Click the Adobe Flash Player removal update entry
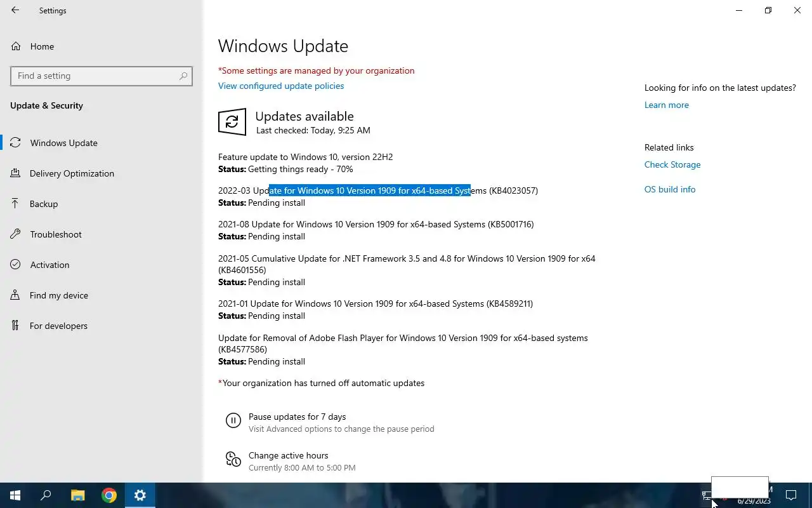Viewport: 812px width, 508px height. click(403, 344)
